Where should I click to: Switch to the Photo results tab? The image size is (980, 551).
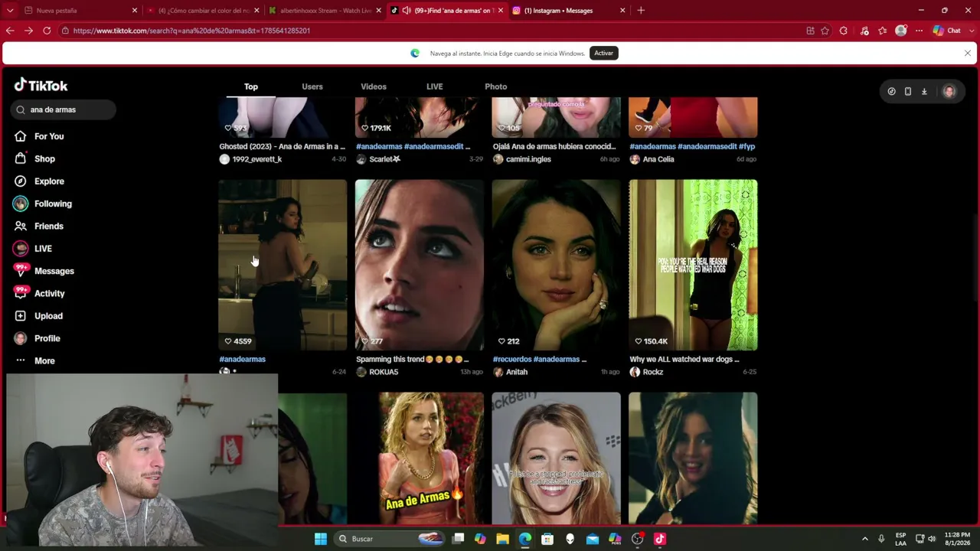(x=496, y=86)
